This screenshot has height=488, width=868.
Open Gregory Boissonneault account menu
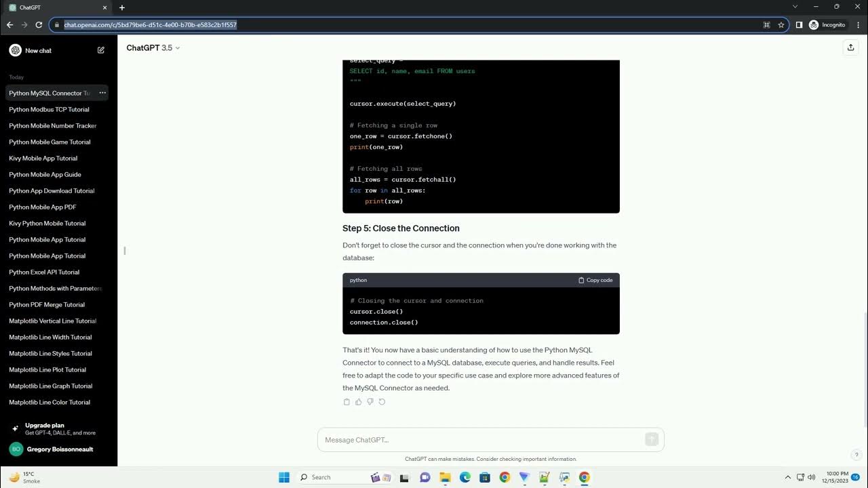coord(57,449)
